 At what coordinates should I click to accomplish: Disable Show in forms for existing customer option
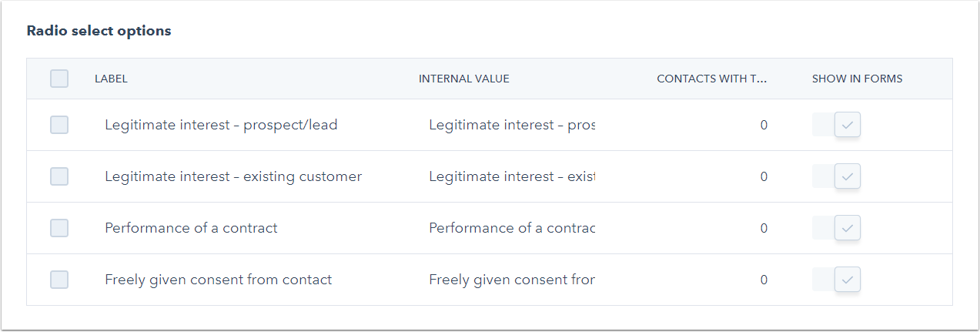[837, 176]
